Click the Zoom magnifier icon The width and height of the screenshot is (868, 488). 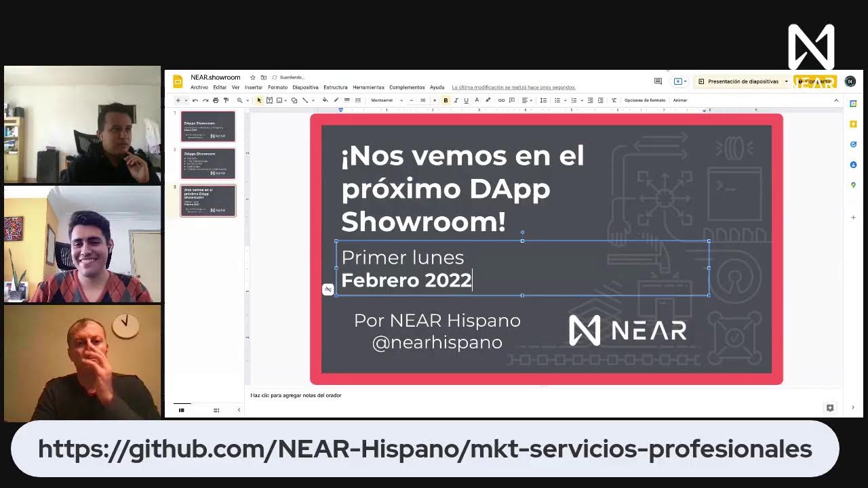coord(239,100)
